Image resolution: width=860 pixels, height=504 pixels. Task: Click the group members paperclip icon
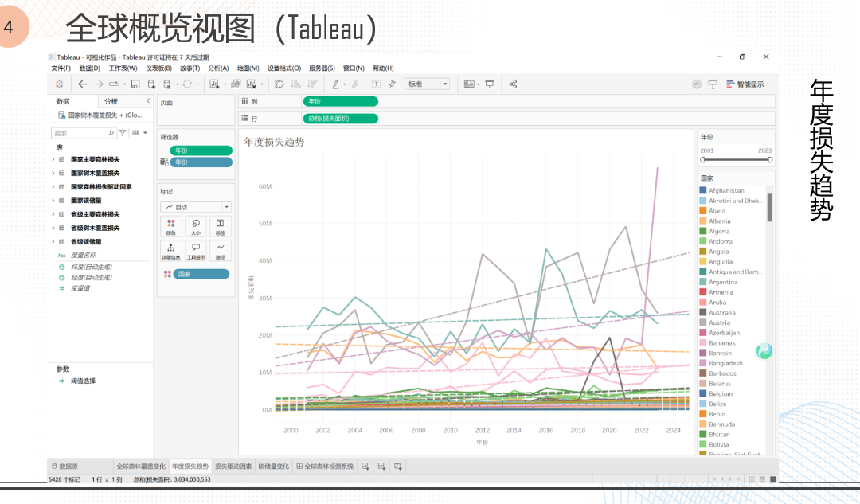point(355,84)
